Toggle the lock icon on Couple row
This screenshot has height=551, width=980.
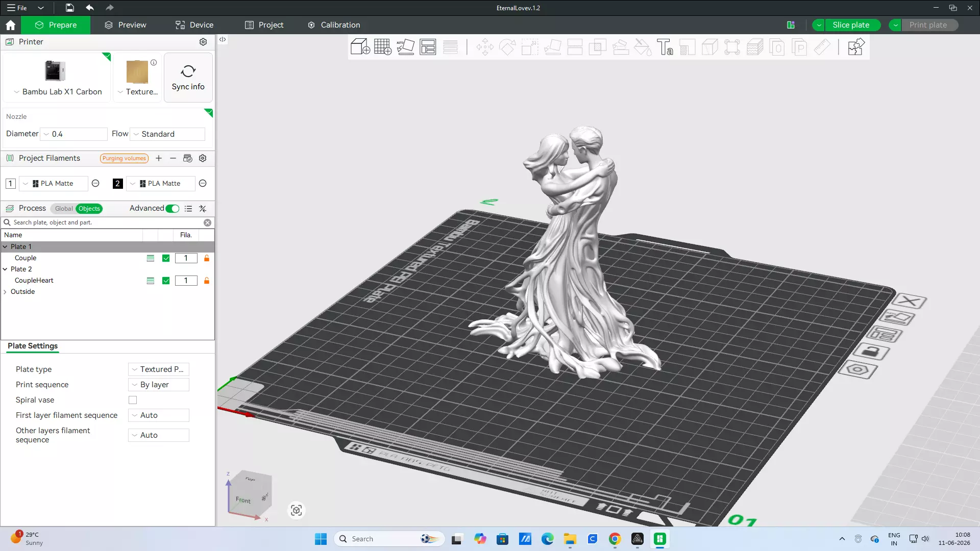tap(207, 258)
